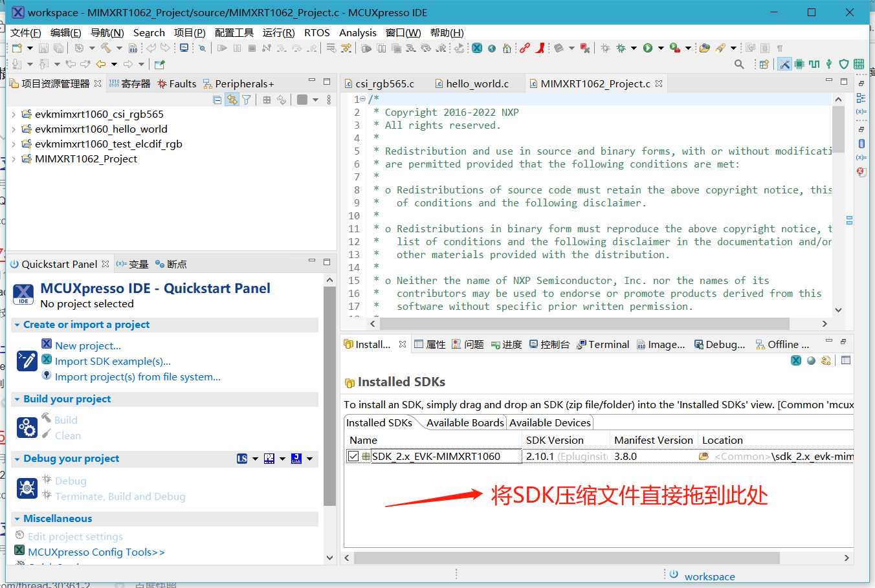Launch the Debug bug toolbar icon

tap(620, 48)
